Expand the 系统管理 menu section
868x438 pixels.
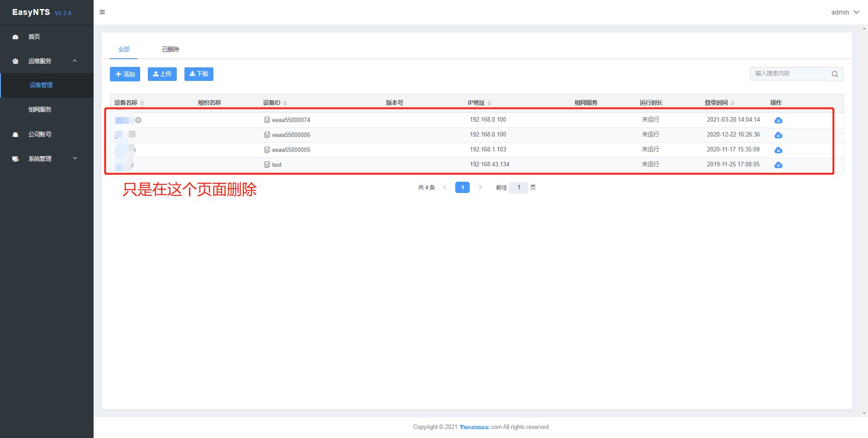(x=47, y=159)
